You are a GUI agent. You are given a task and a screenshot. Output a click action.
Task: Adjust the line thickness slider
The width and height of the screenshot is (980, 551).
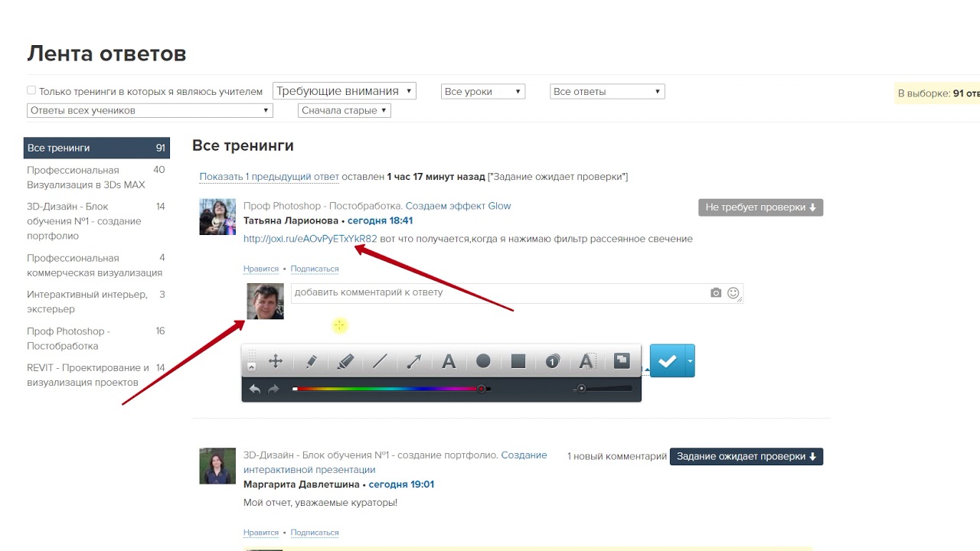click(603, 389)
